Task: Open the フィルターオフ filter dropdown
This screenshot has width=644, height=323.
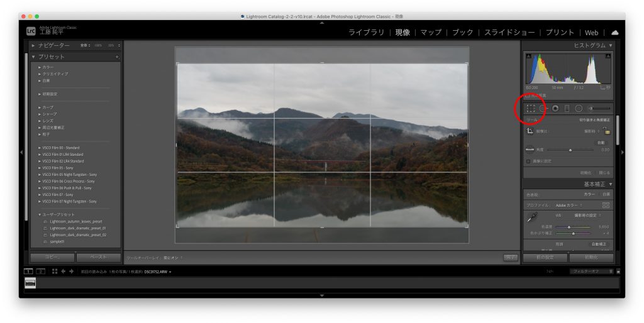Action: click(591, 271)
